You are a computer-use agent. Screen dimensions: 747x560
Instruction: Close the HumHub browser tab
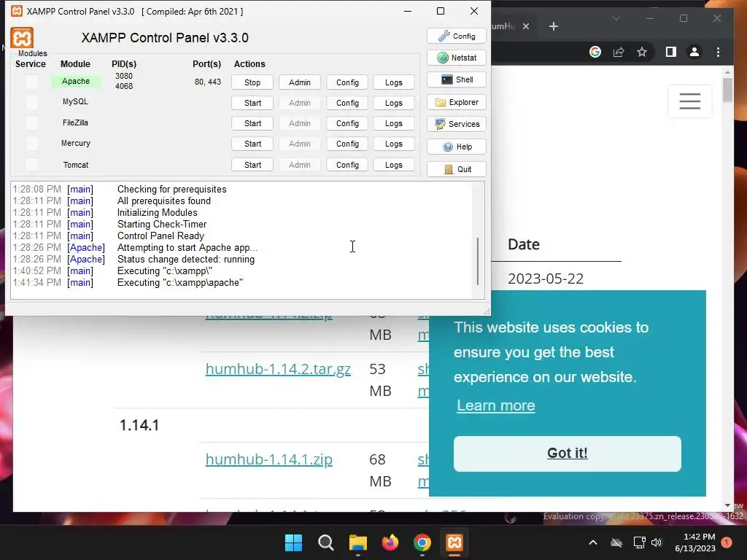[526, 26]
